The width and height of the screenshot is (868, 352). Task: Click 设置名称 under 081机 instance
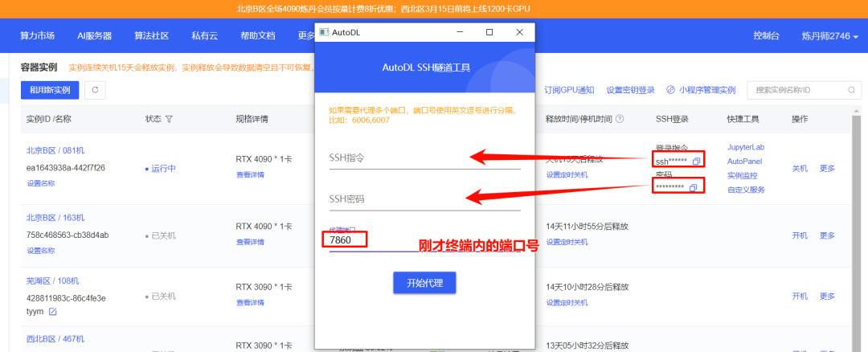click(x=41, y=183)
